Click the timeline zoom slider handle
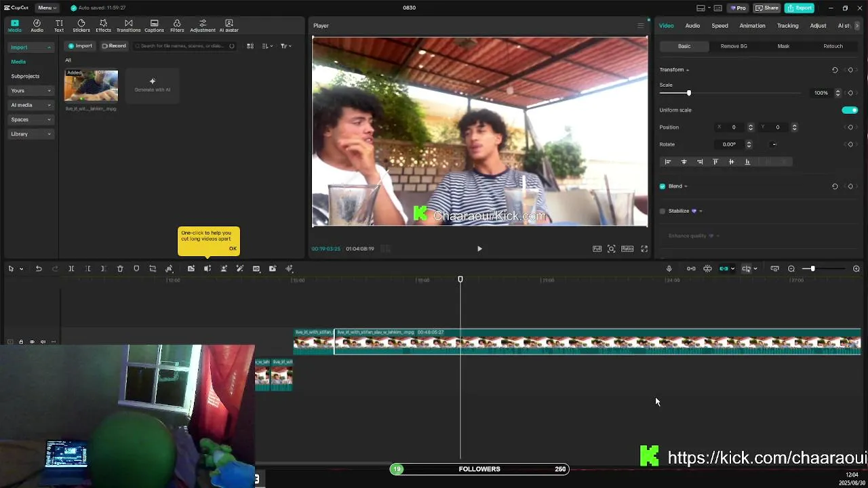Screen dimensions: 868x488 (812, 269)
